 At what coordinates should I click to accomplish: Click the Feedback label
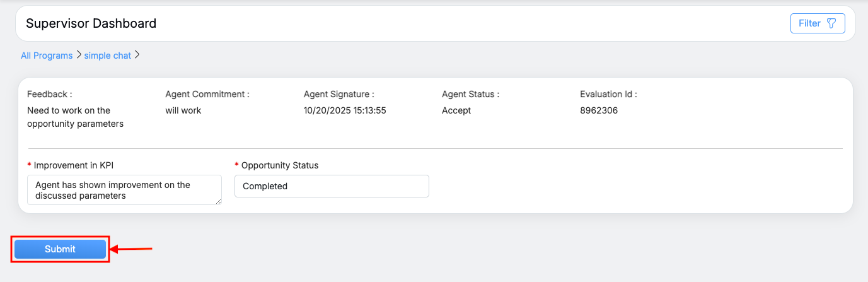coord(50,94)
